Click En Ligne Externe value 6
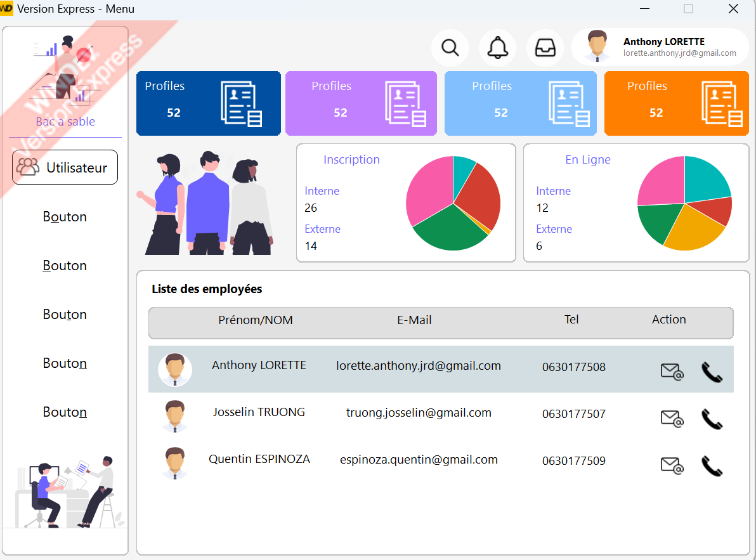This screenshot has width=756, height=560. [539, 246]
